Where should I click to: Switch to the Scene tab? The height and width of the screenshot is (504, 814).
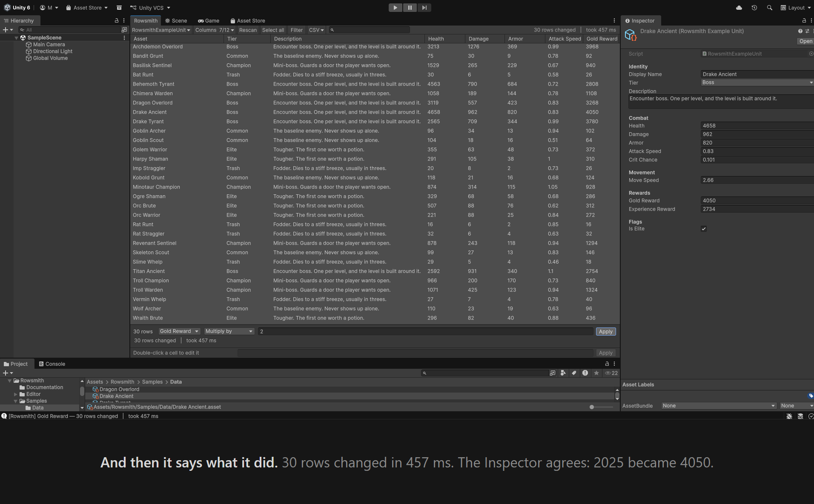coord(176,20)
